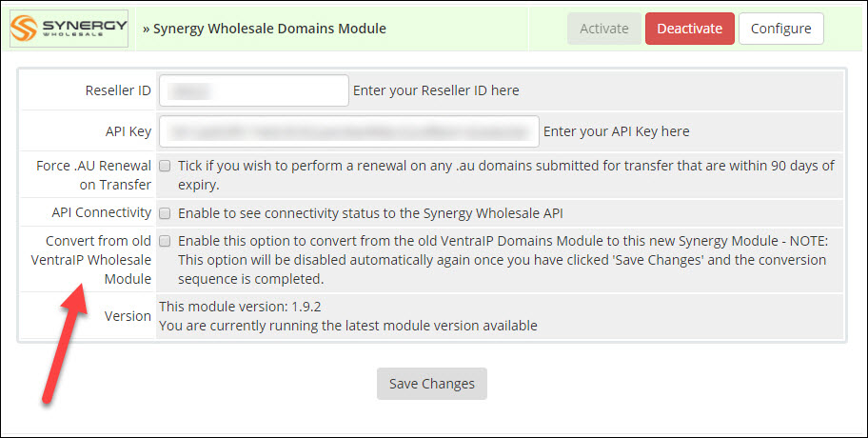Screen dimensions: 868x438
Task: Tick the Force .AU Renewal on Transfer checkbox
Action: (x=166, y=166)
